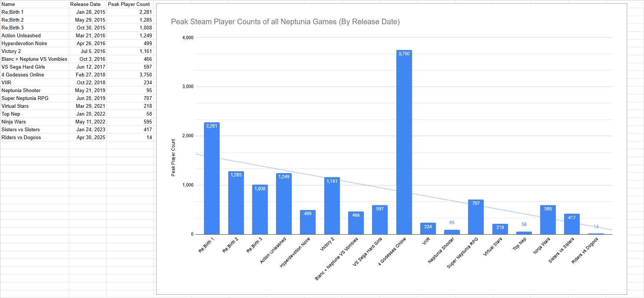Select the 'Hyperdevotion Noire' cell
This screenshot has height=298, width=644.
[34, 43]
